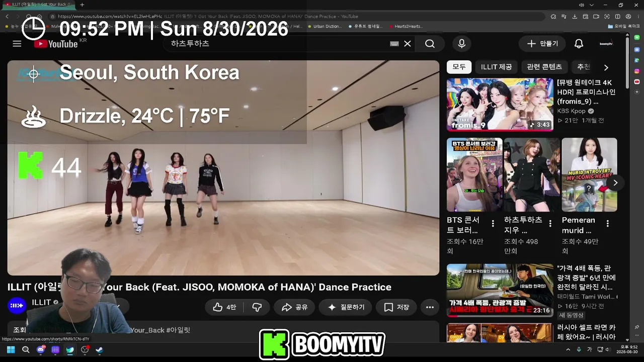
Task: Open the browser downloads icon
Action: point(575,17)
